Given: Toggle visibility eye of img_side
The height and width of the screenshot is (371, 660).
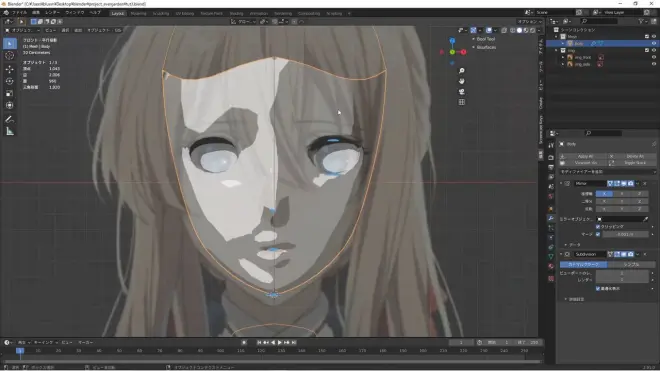Looking at the screenshot, I should [x=654, y=64].
